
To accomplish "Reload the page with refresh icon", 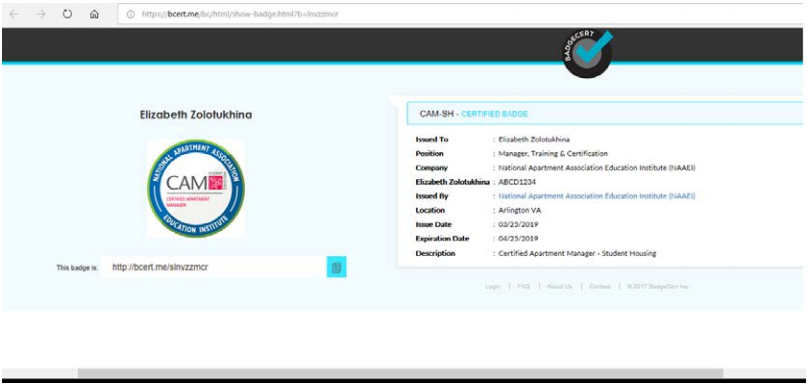I will click(67, 14).
